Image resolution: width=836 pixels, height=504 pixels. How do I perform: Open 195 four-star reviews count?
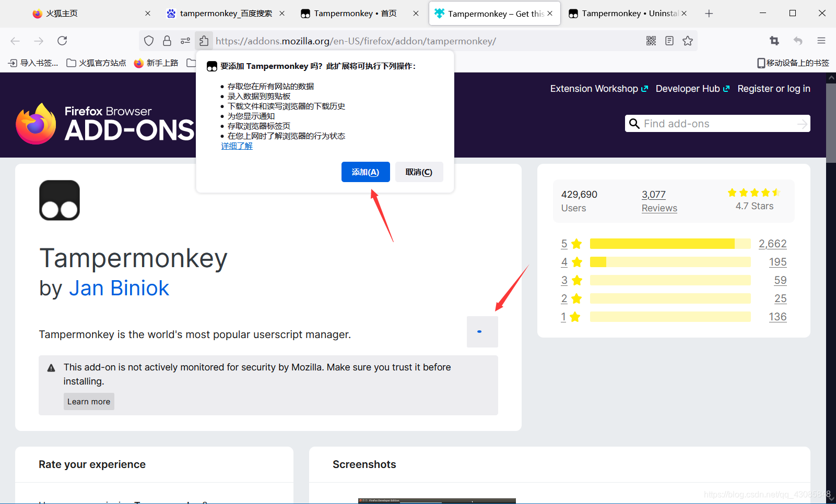coord(778,262)
